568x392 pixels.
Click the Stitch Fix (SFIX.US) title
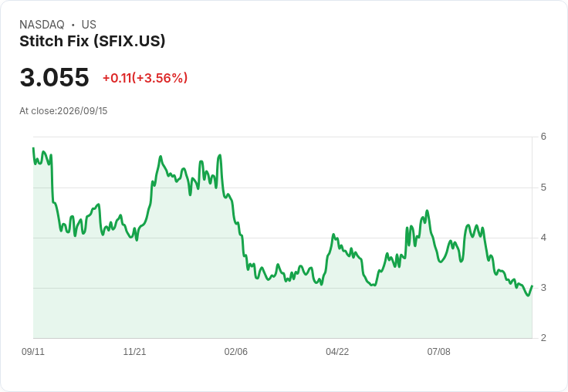pyautogui.click(x=93, y=42)
